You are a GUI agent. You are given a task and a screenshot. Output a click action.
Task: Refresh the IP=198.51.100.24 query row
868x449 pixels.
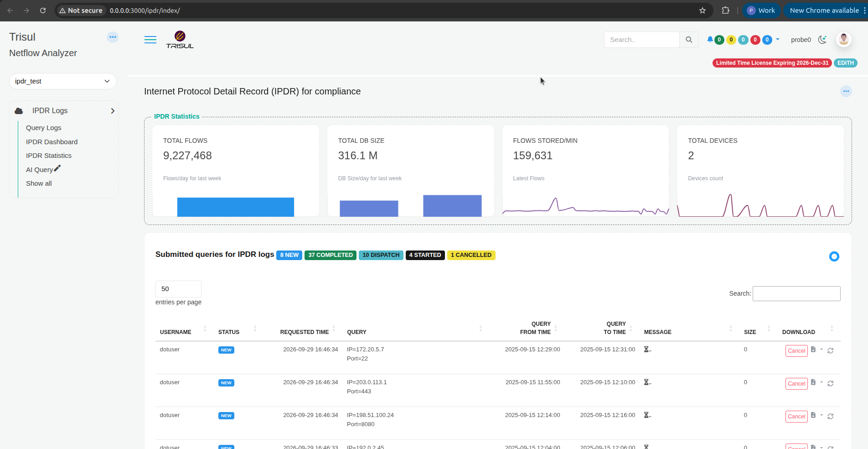pos(831,416)
